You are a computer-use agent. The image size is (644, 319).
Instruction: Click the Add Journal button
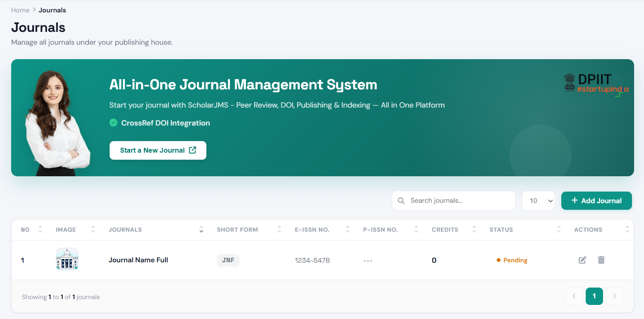click(596, 201)
